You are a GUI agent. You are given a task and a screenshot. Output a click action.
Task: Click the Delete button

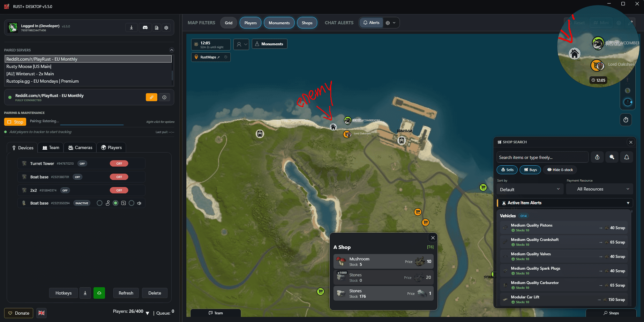click(155, 293)
